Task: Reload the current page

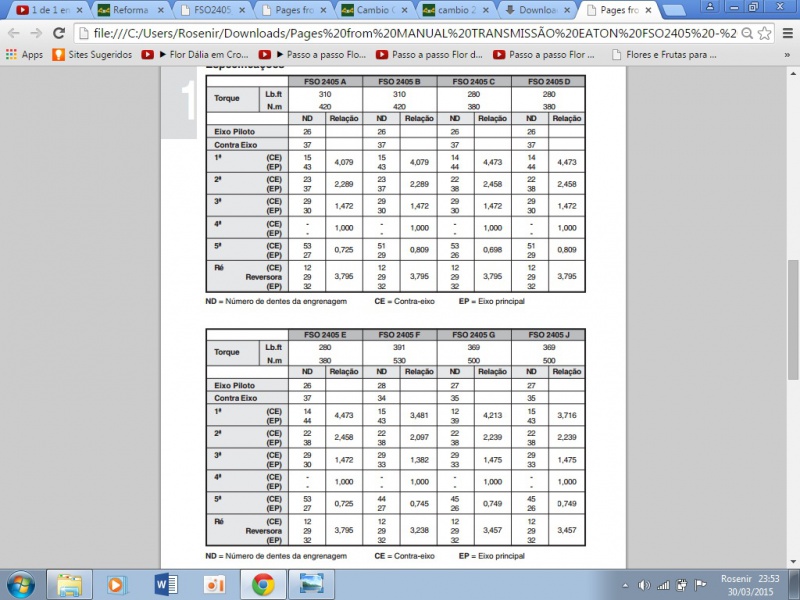Action: pyautogui.click(x=59, y=34)
